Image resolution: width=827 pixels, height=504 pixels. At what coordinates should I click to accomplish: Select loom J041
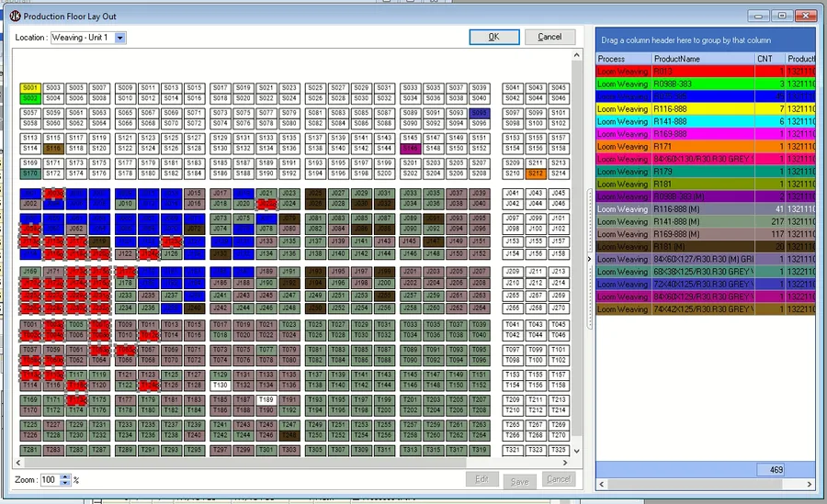513,193
